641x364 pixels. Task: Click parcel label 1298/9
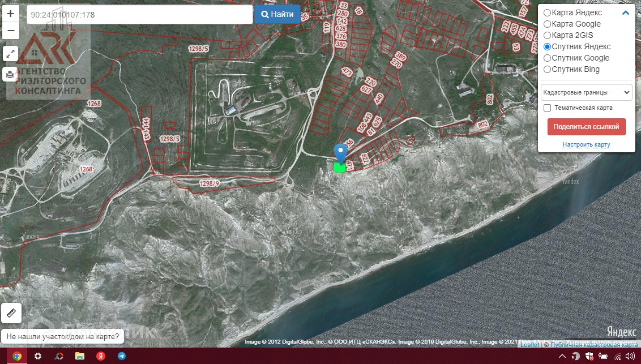(x=210, y=183)
